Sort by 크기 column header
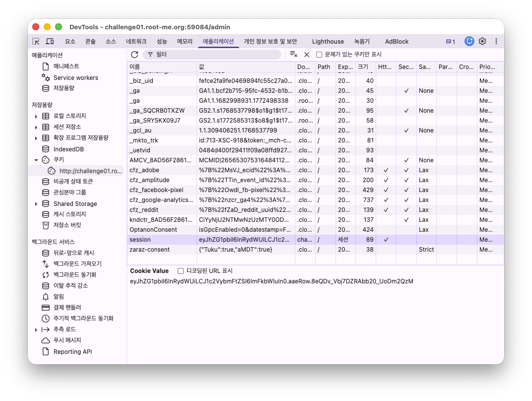 (x=365, y=67)
